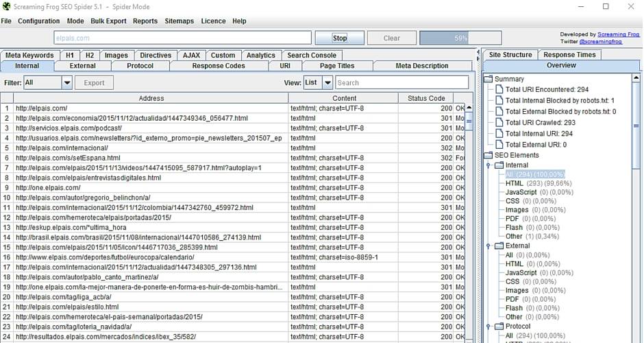Screen dimensions: 644x343
Task: Sort by the Content column header
Action: tap(344, 98)
